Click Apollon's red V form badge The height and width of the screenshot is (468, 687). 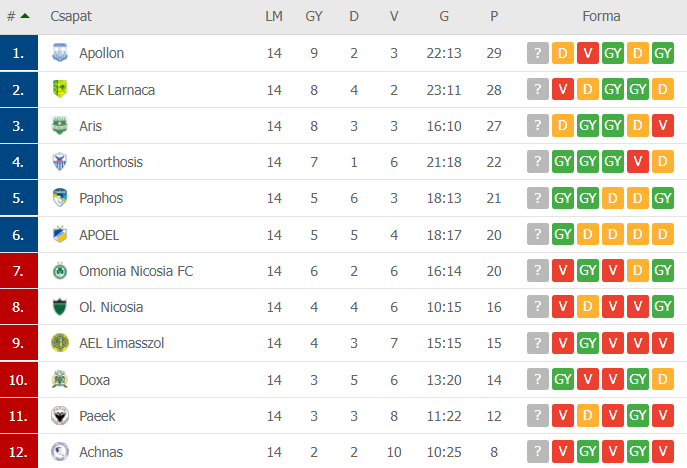[588, 53]
